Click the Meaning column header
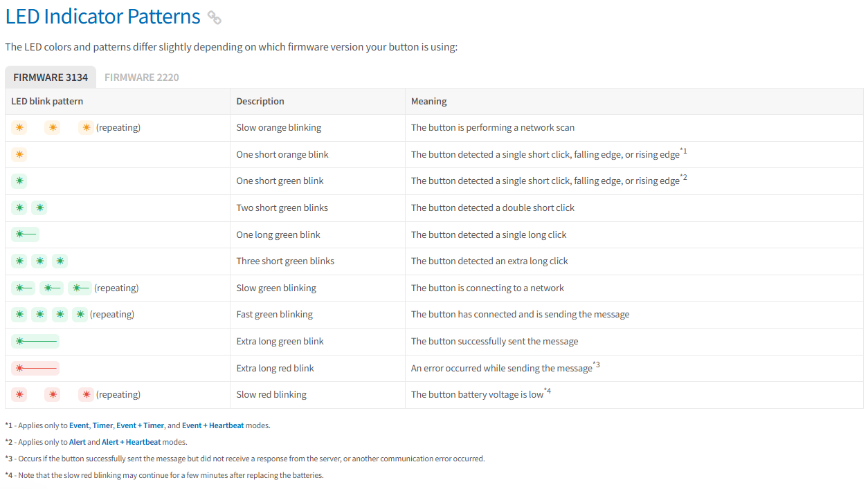868x489 pixels. pos(428,101)
